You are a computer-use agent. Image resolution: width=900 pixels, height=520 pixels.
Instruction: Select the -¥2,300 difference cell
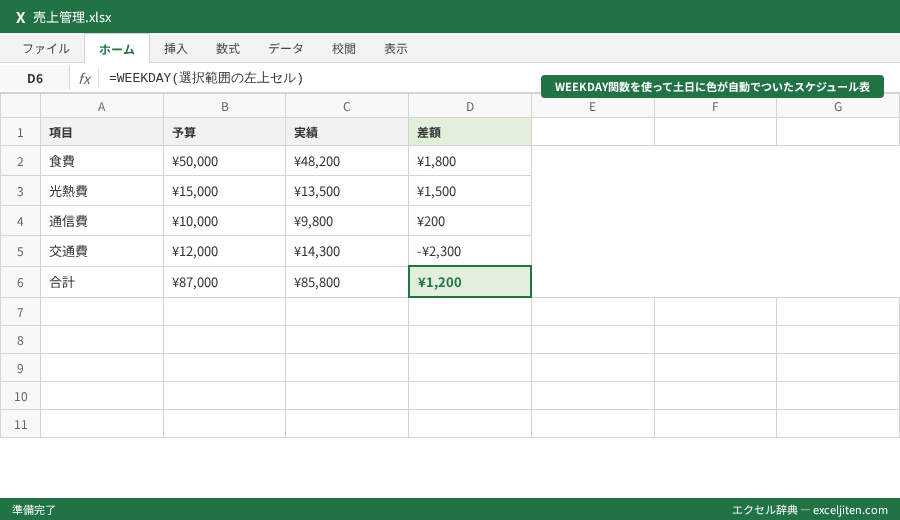[470, 251]
